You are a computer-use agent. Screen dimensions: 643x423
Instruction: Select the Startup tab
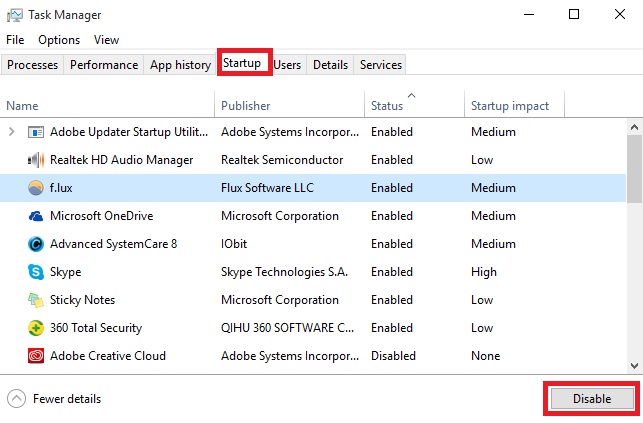pyautogui.click(x=242, y=63)
